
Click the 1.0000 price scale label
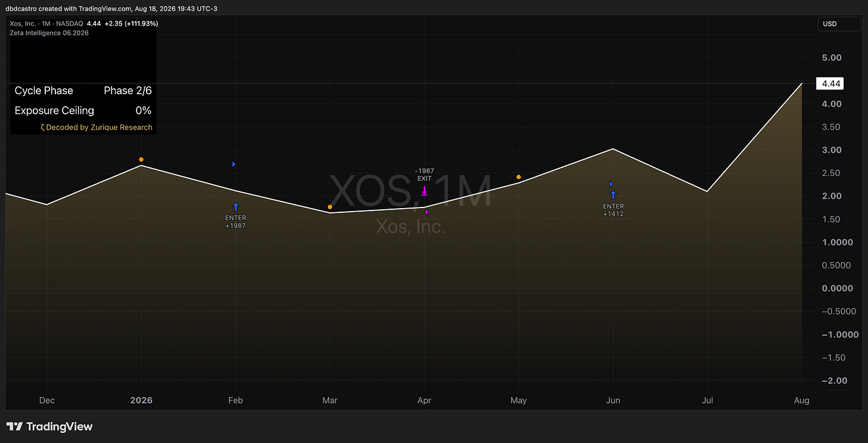click(x=836, y=242)
